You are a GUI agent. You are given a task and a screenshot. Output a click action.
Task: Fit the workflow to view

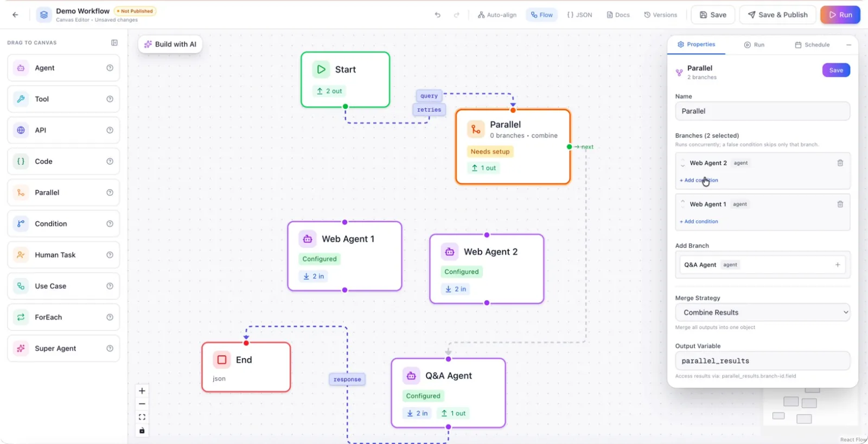point(142,417)
